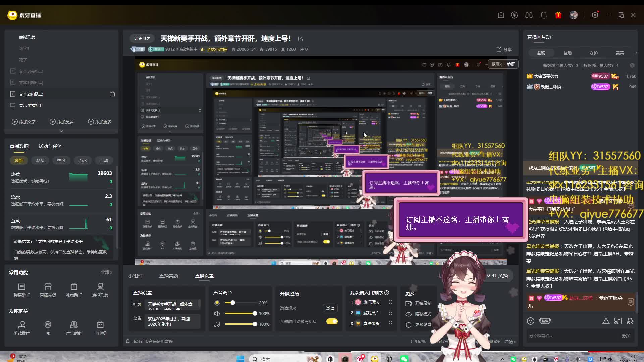Adjust the microphone volume slider at 20%

tap(232, 303)
